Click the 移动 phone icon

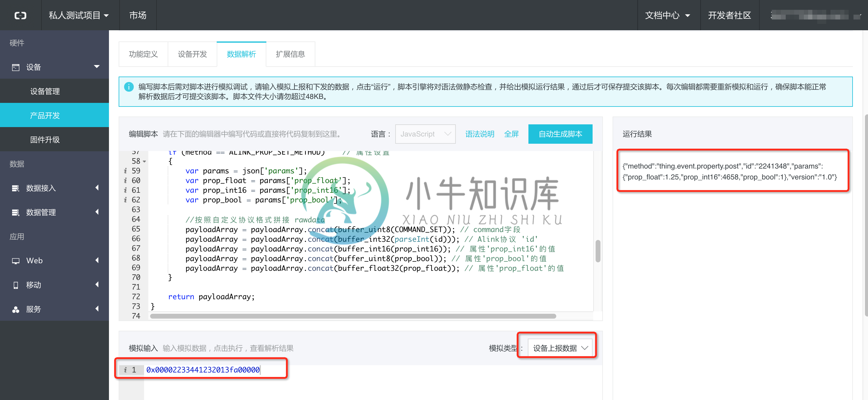point(15,285)
